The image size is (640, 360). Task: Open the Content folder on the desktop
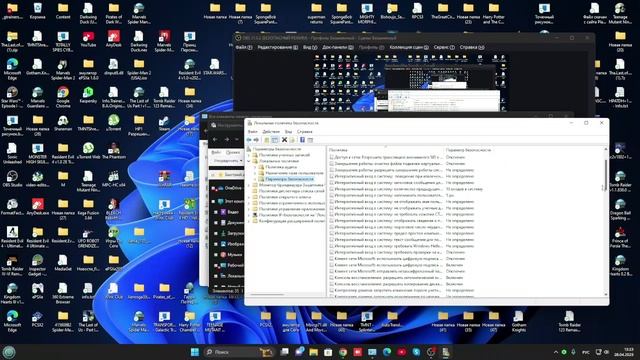63,11
